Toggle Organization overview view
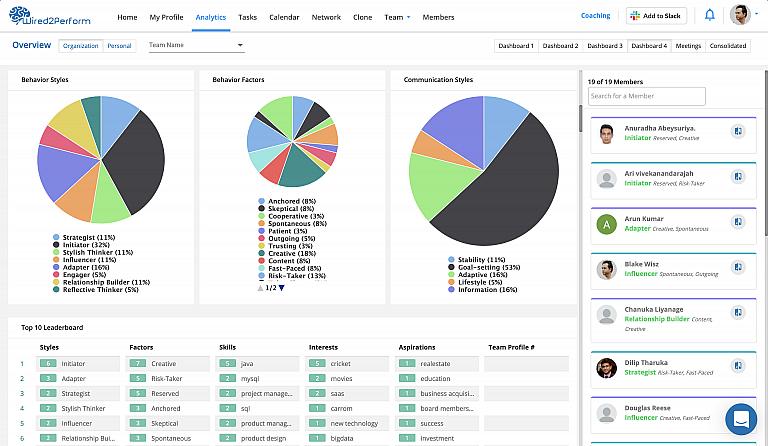 [x=81, y=46]
